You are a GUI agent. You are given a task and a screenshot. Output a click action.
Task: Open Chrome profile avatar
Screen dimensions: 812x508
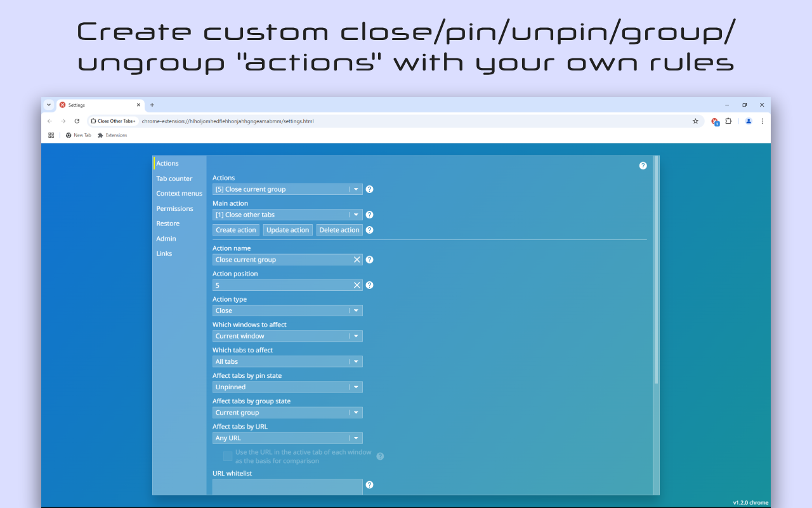click(749, 121)
